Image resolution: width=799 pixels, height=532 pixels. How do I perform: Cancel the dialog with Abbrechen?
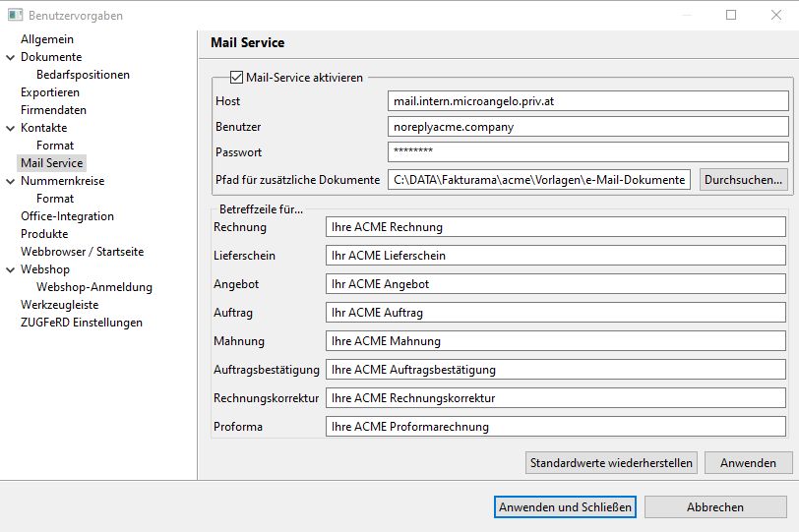click(x=715, y=507)
